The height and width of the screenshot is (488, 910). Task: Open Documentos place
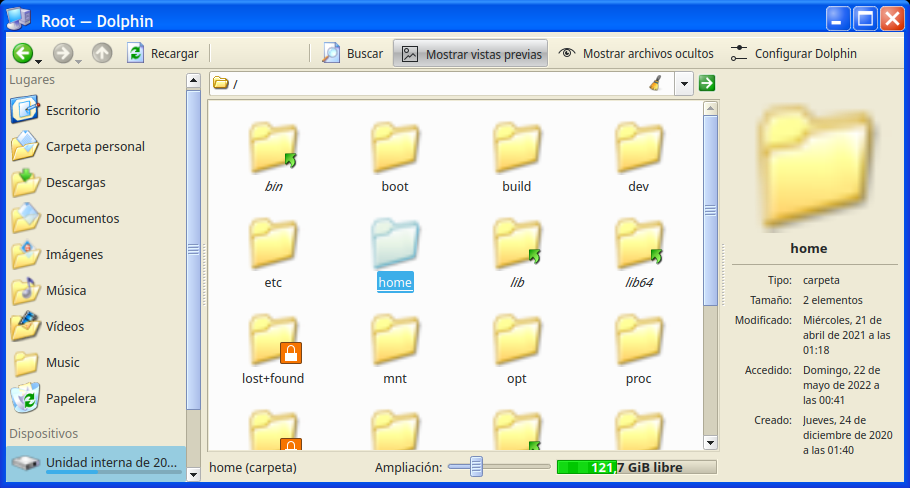(96, 218)
